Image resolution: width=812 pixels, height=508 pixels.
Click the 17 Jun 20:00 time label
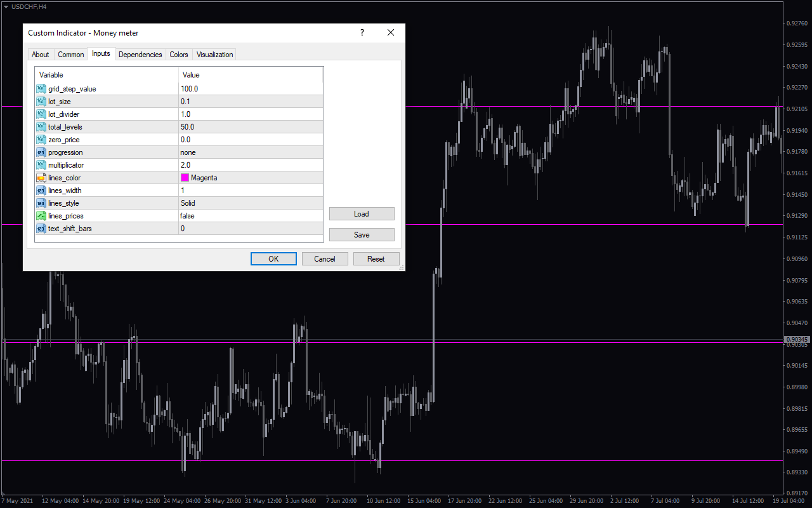465,501
